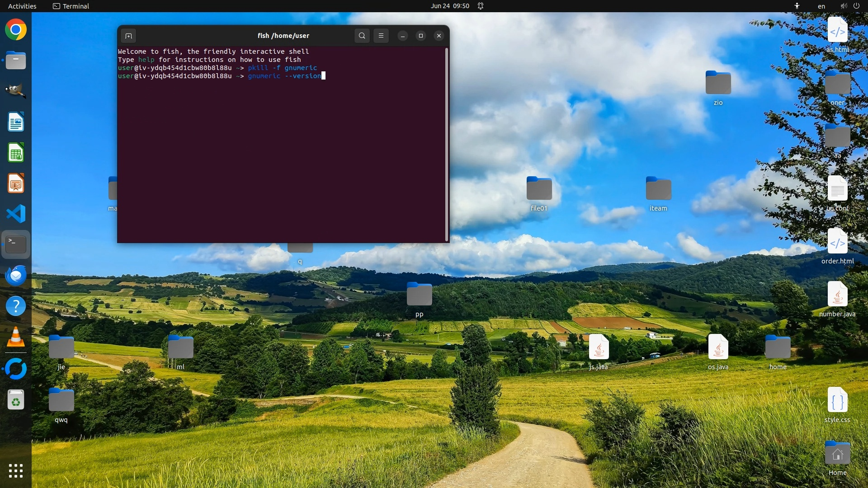
Task: Open the Trash in the dock
Action: coord(16,400)
